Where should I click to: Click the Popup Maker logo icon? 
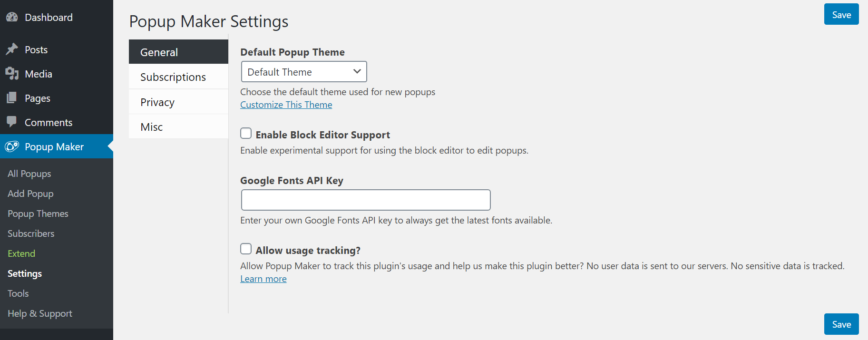click(x=12, y=146)
